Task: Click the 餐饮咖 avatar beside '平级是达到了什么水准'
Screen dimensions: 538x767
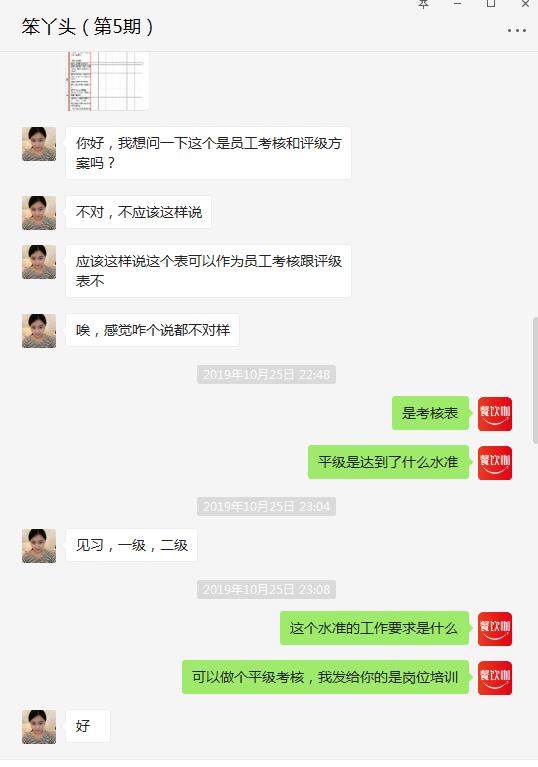Action: (494, 463)
